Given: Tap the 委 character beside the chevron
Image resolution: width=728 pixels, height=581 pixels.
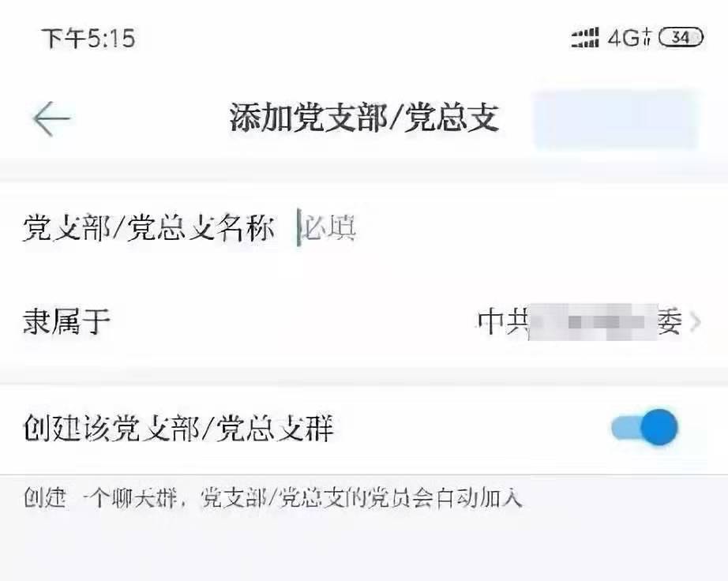Looking at the screenshot, I should coord(670,322).
